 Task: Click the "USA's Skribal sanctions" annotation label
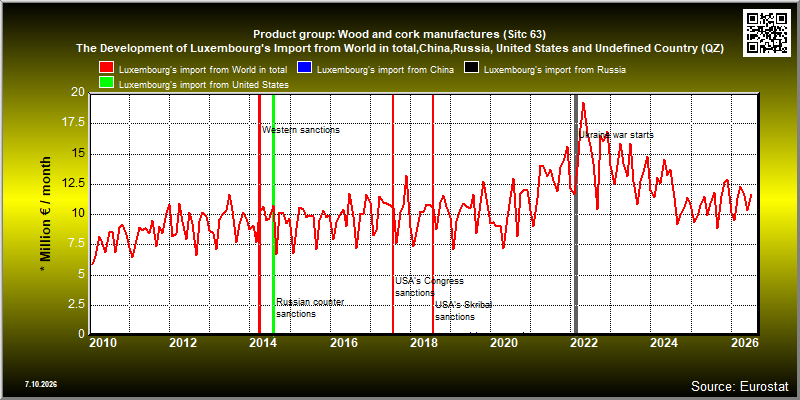point(463,311)
